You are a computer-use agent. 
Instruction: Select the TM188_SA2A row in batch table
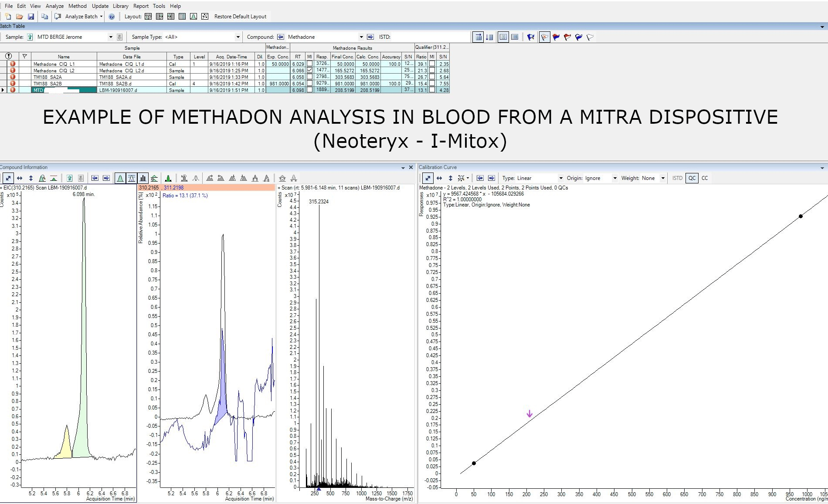tap(64, 77)
